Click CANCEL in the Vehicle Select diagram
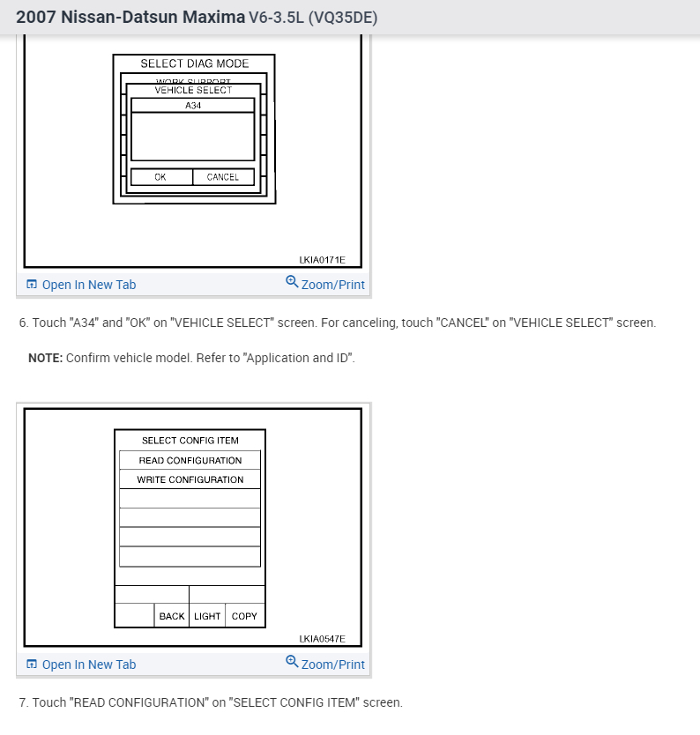Screen dimensions: 700x735 point(223,177)
